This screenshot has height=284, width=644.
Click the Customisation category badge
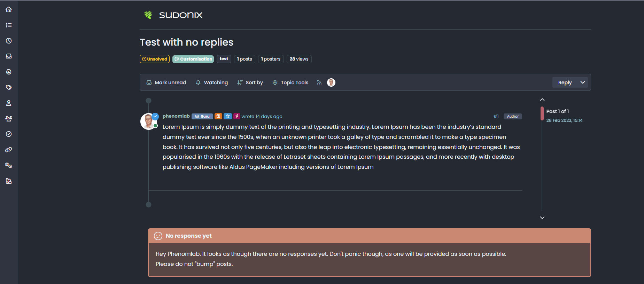point(193,59)
